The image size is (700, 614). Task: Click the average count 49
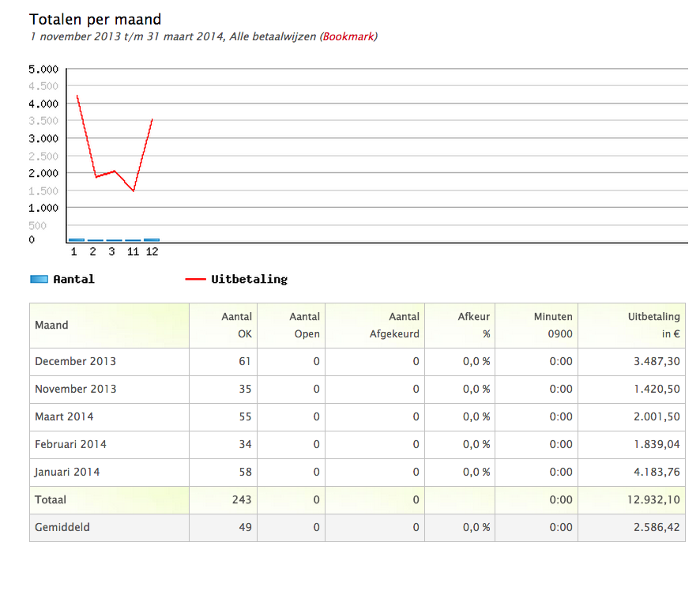pyautogui.click(x=245, y=527)
